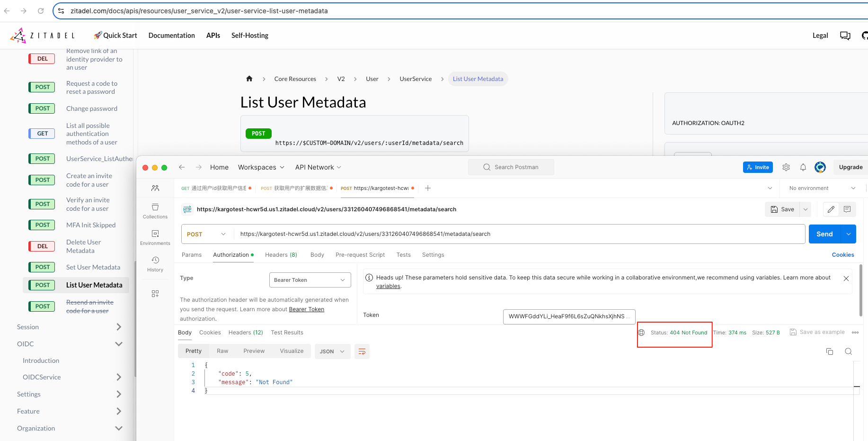The height and width of the screenshot is (441, 868).
Task: Open the Save options arrow
Action: [806, 209]
